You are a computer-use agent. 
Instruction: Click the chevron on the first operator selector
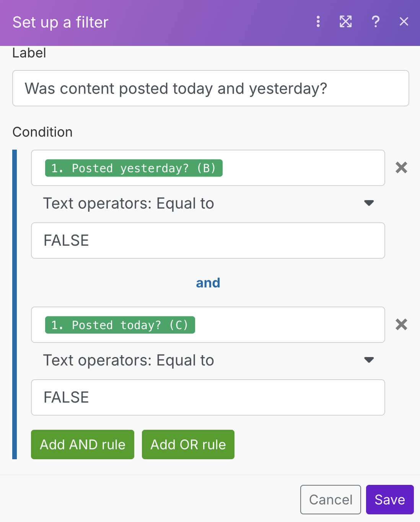[x=368, y=203]
